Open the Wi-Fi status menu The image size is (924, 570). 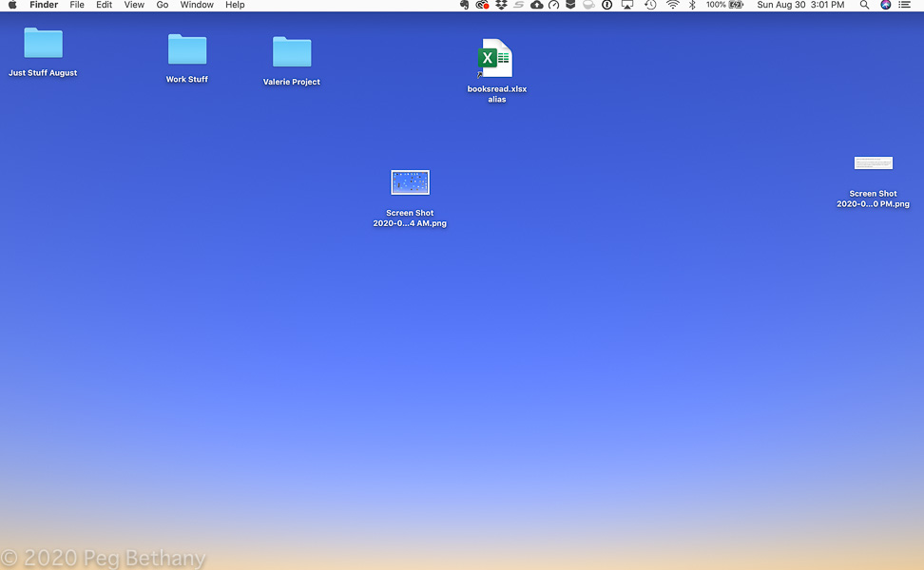coord(672,5)
